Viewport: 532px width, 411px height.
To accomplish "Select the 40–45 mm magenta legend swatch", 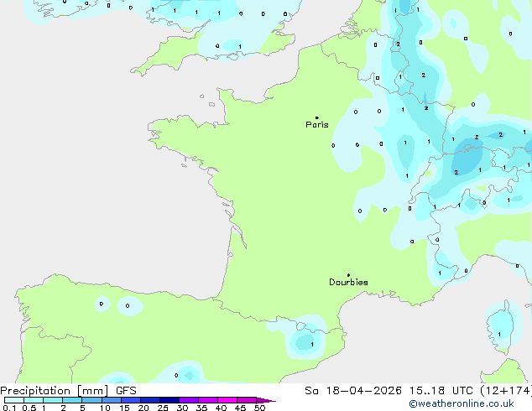I will pos(227,400).
